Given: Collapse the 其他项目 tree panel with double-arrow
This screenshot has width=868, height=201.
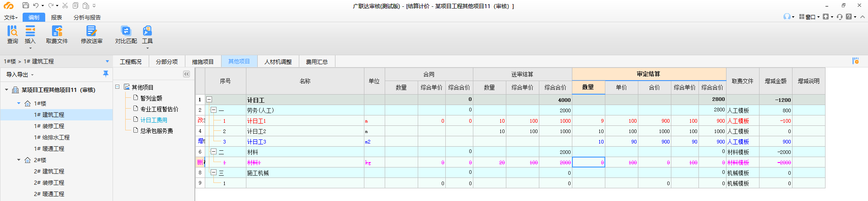Looking at the screenshot, I should tap(186, 74).
